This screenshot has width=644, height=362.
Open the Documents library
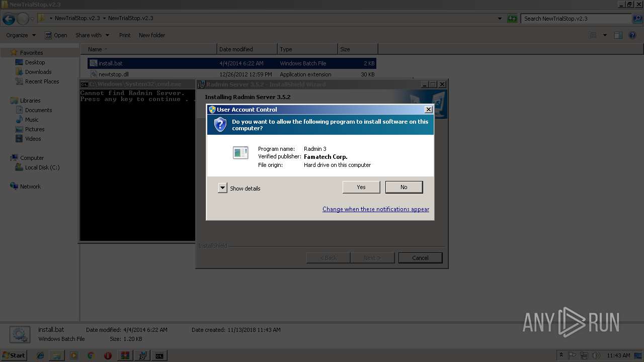[x=38, y=110]
